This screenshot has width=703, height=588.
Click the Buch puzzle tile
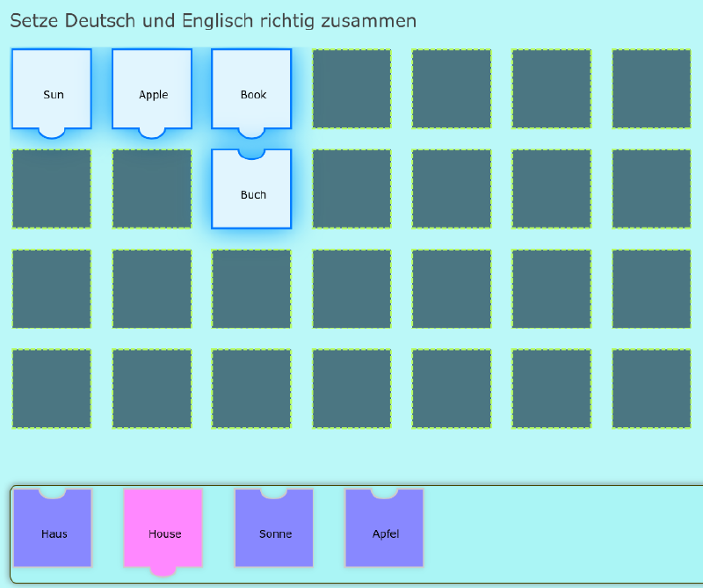(251, 189)
